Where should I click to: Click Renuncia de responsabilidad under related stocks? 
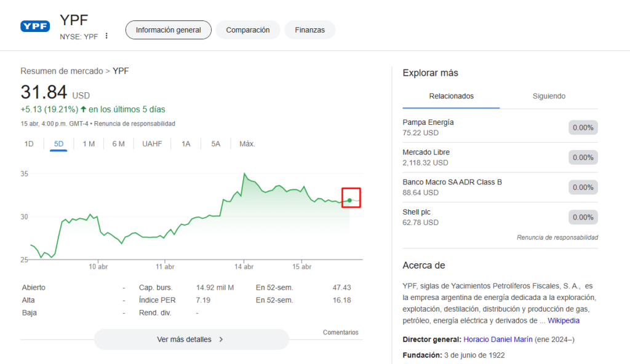pyautogui.click(x=557, y=237)
